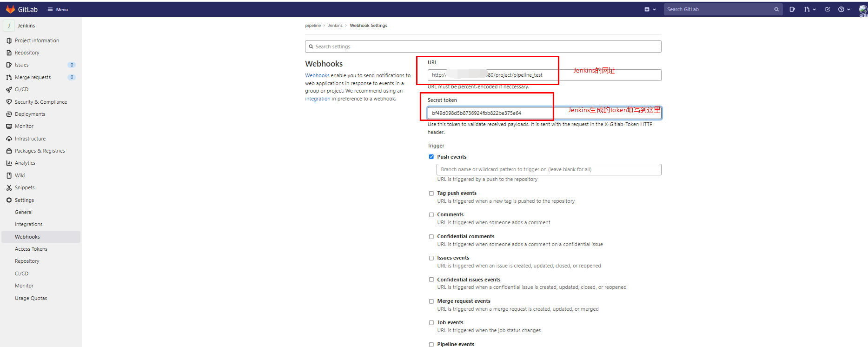Open the create new plus dropdown
The height and width of the screenshot is (347, 868).
click(x=650, y=9)
